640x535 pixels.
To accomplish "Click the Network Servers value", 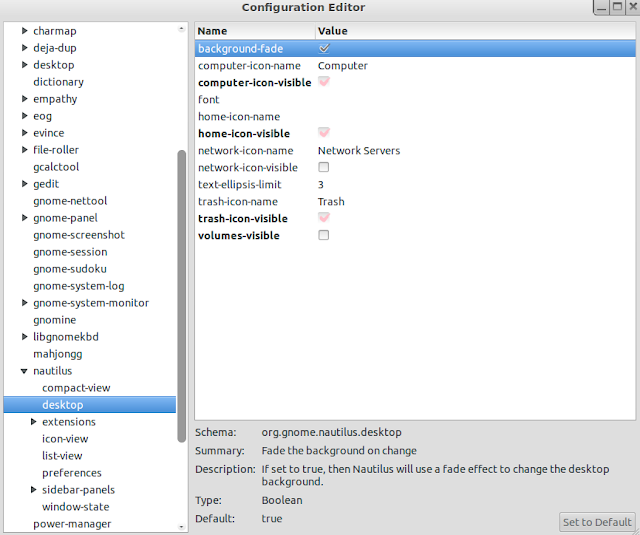I will tap(359, 151).
